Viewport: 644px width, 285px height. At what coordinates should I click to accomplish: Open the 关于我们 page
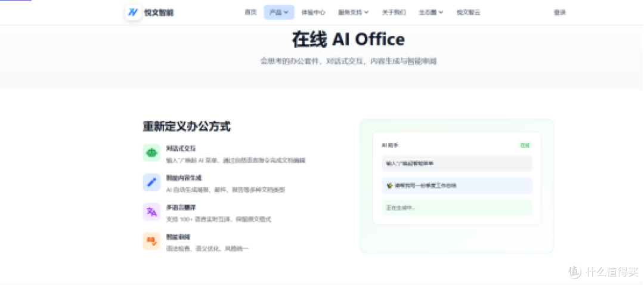pyautogui.click(x=394, y=13)
